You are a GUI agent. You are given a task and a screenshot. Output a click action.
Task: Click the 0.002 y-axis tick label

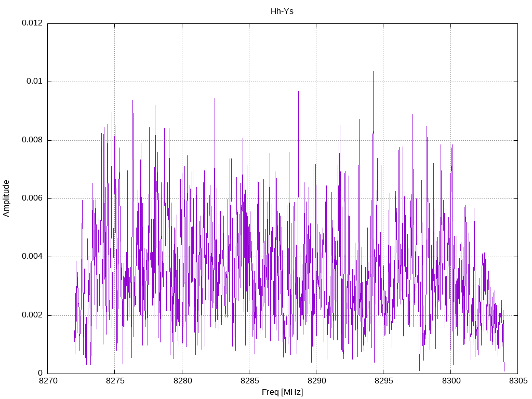[x=32, y=315]
